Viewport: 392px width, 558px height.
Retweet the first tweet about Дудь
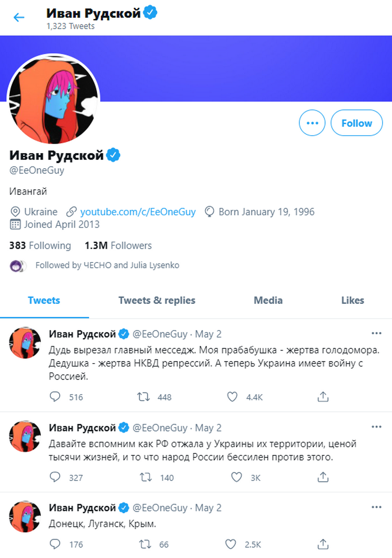tap(143, 397)
